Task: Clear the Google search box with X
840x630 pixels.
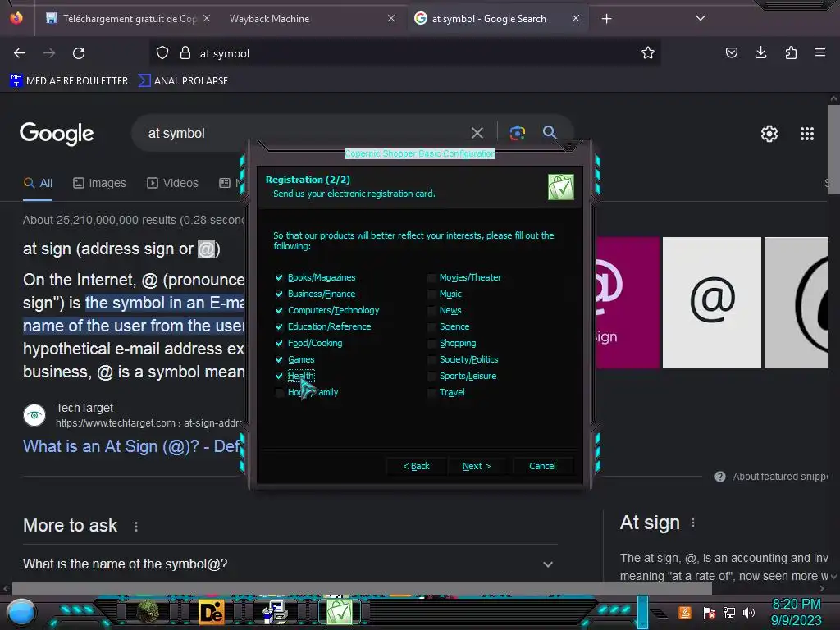Action: point(477,133)
